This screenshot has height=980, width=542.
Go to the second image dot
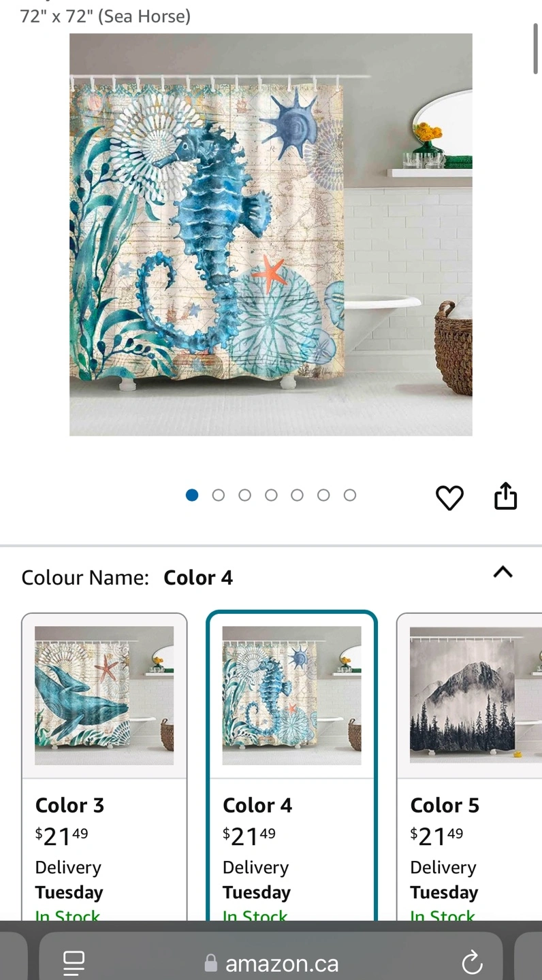tap(218, 495)
